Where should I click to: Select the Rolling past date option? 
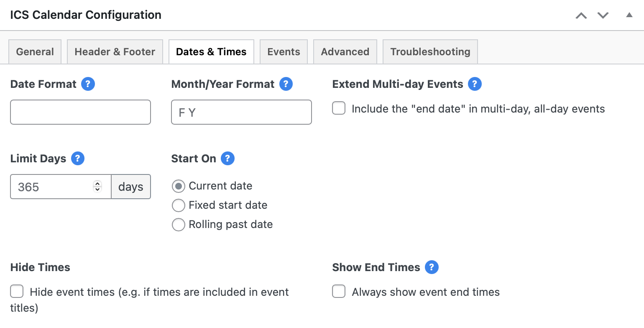click(x=179, y=225)
